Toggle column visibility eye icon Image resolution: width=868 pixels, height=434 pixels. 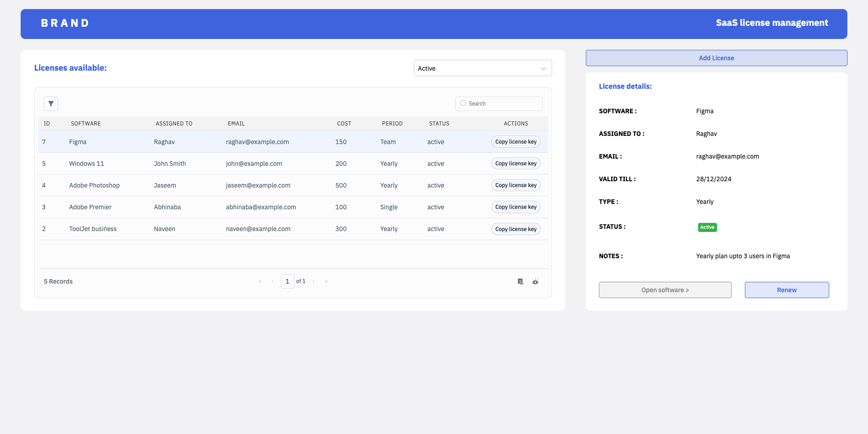(535, 281)
